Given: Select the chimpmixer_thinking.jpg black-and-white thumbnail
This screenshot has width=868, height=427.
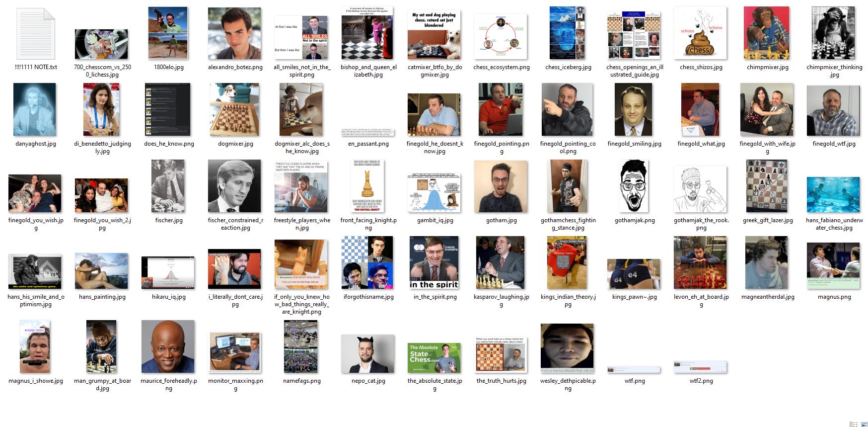Looking at the screenshot, I should pos(833,33).
